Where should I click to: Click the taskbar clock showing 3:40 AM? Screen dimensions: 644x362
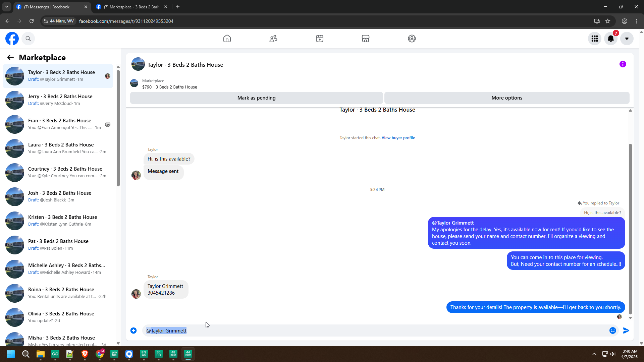pyautogui.click(x=629, y=354)
